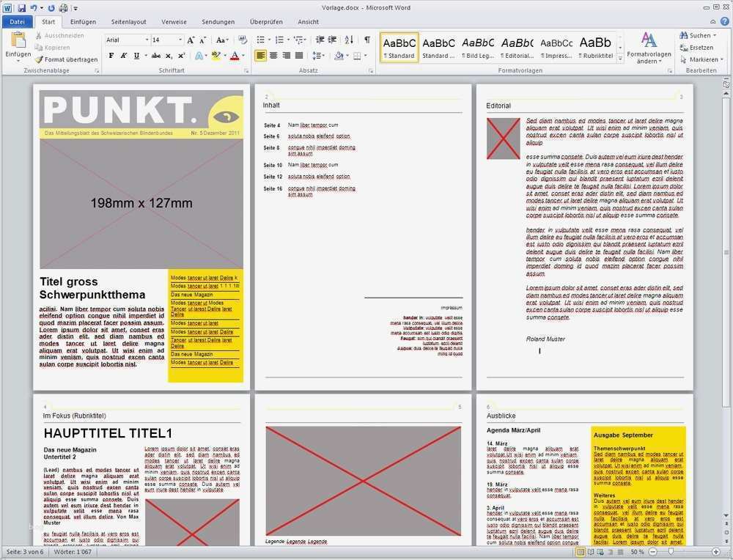This screenshot has height=560, width=733.
Task: Click Markieren in Bearbeiten group
Action: [x=701, y=59]
